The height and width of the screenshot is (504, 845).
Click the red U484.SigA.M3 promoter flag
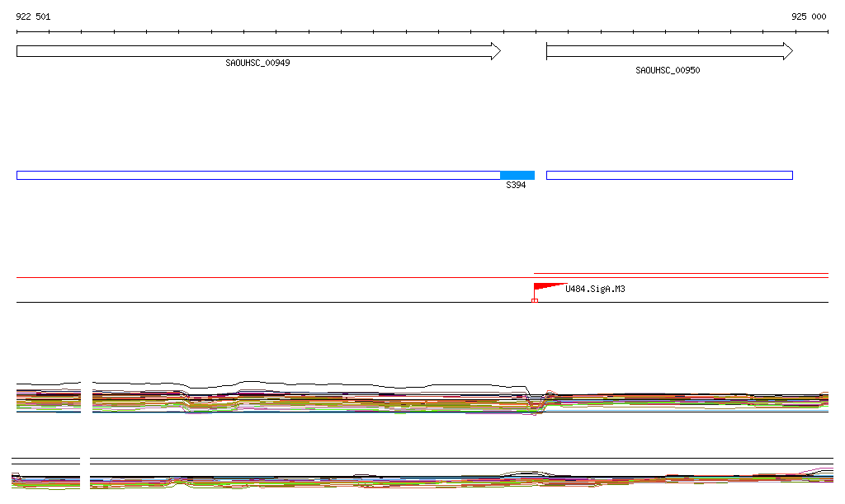click(545, 288)
